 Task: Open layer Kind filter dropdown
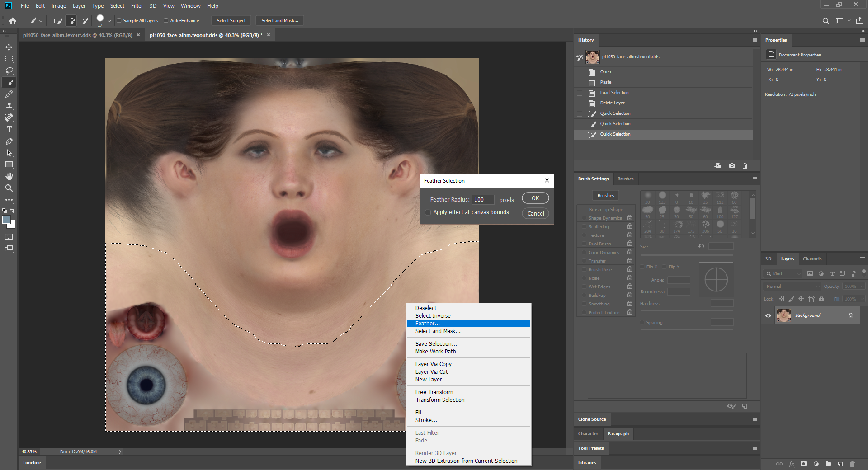coord(783,274)
